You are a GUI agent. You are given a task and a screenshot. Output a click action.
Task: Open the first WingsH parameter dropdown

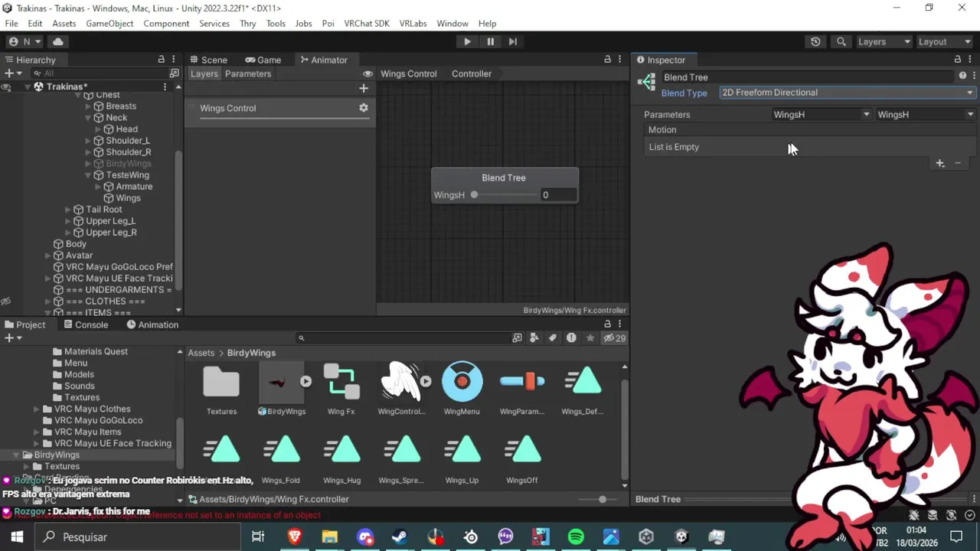click(822, 115)
